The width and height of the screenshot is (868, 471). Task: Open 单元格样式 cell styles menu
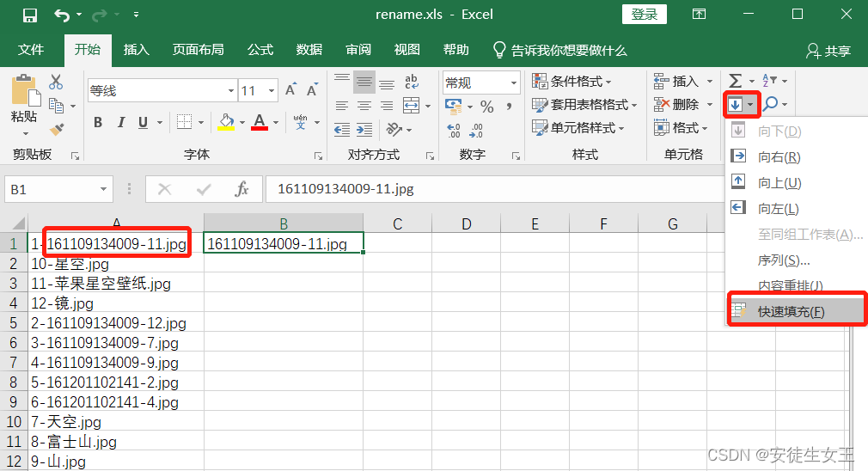point(578,128)
